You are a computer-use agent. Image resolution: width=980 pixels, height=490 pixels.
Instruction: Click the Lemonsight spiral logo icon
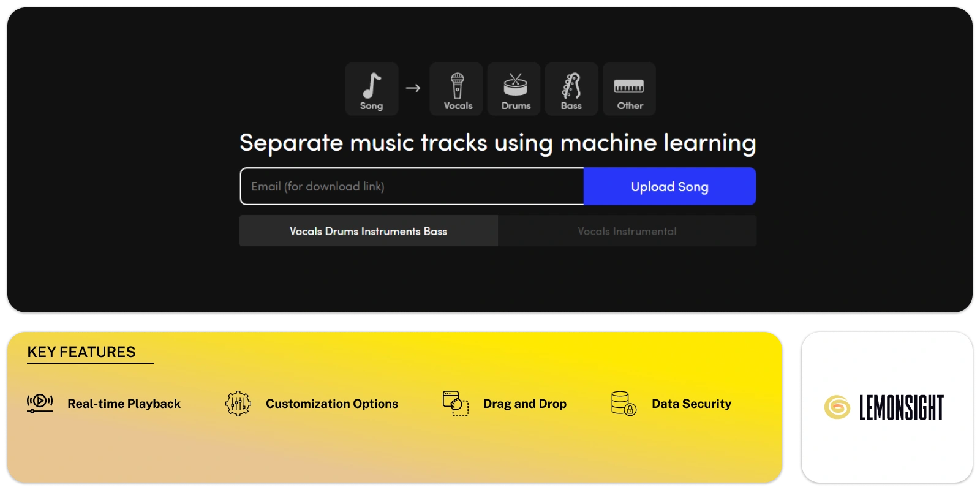click(x=837, y=407)
